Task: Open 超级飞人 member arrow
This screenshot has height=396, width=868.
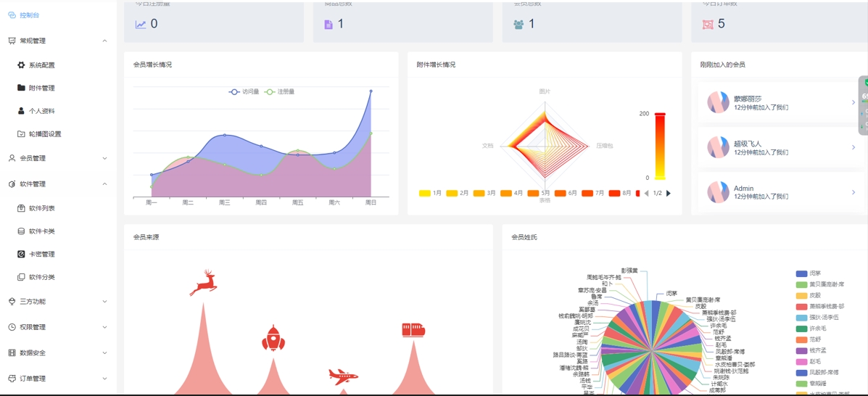Action: [x=853, y=147]
